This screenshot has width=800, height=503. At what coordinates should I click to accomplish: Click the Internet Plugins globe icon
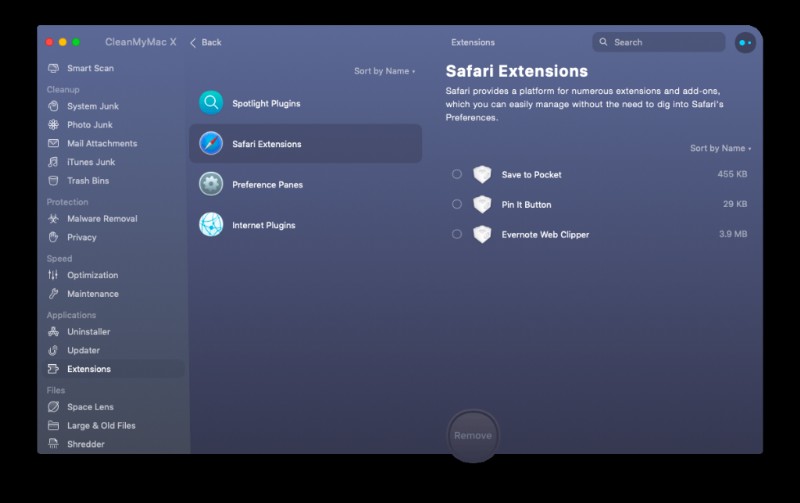point(211,224)
